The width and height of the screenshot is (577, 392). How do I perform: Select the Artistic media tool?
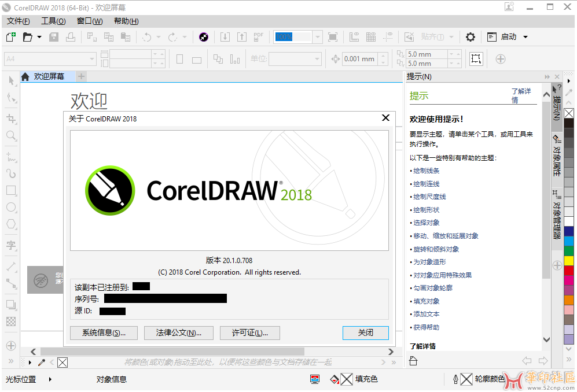(12, 173)
